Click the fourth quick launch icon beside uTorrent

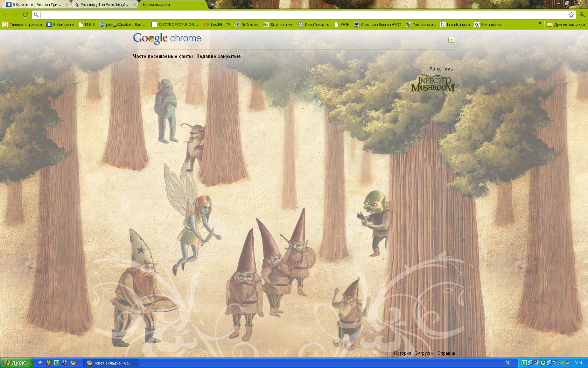click(65, 363)
